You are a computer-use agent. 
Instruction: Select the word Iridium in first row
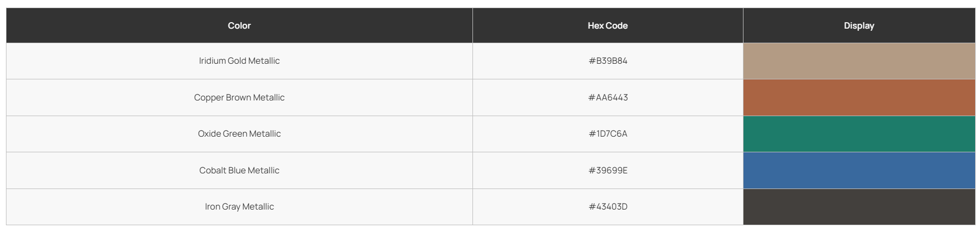(212, 61)
